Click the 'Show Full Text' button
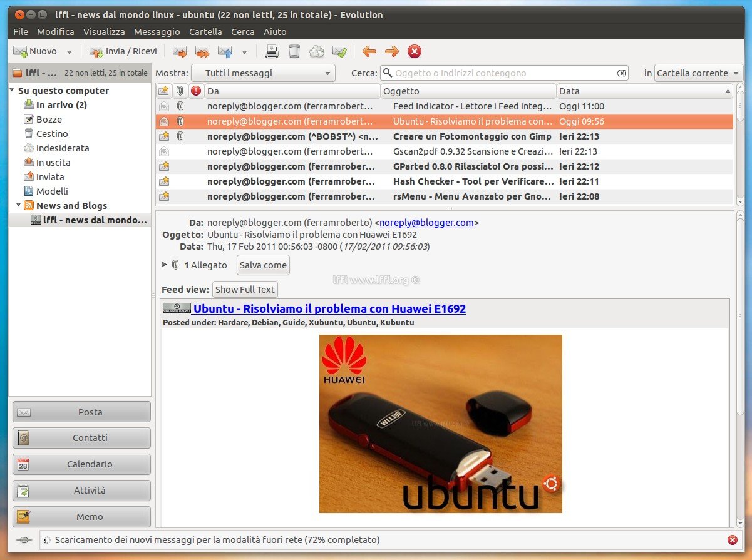The width and height of the screenshot is (752, 560). [245, 290]
